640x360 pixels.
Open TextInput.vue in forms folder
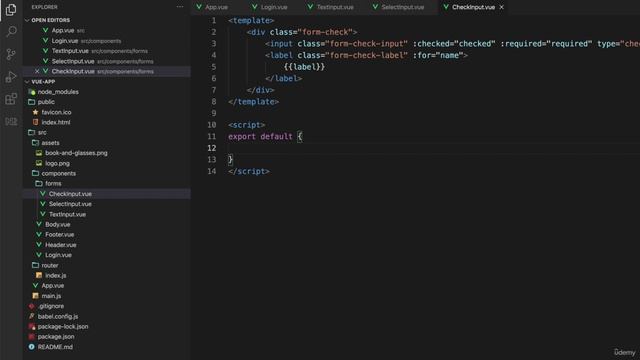click(67, 214)
